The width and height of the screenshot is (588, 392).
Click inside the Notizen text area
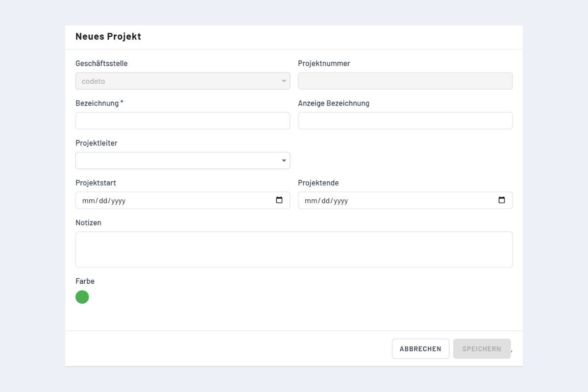[294, 249]
